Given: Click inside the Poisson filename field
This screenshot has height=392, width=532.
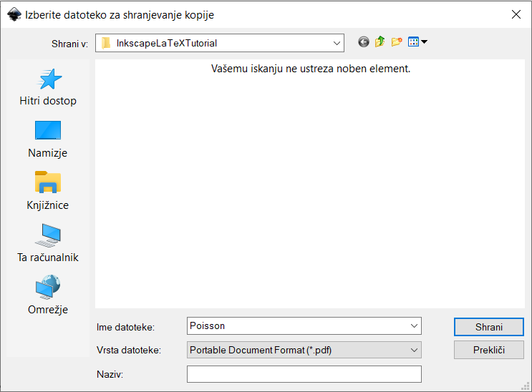Looking at the screenshot, I should click(294, 326).
